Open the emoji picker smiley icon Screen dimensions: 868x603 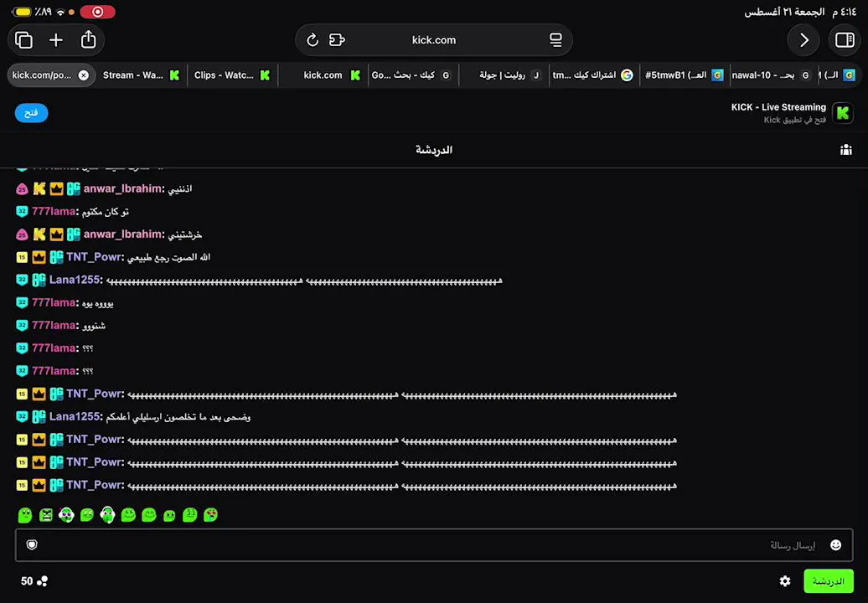836,545
